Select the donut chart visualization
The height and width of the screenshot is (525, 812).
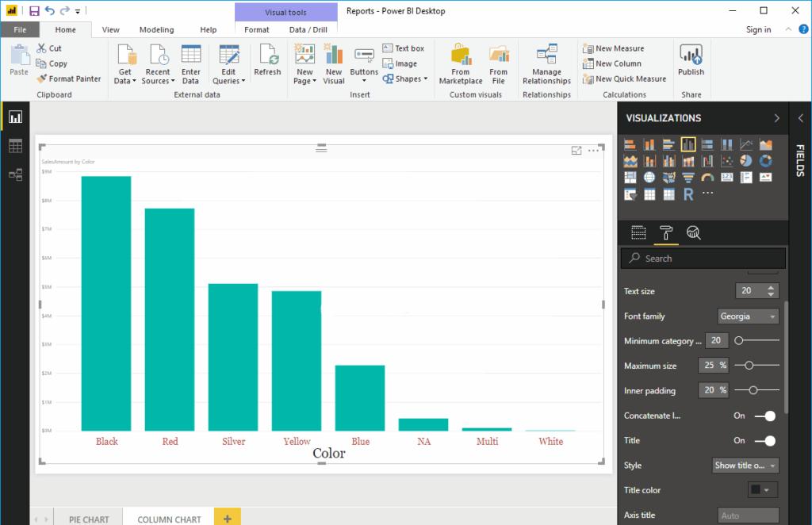click(x=766, y=161)
